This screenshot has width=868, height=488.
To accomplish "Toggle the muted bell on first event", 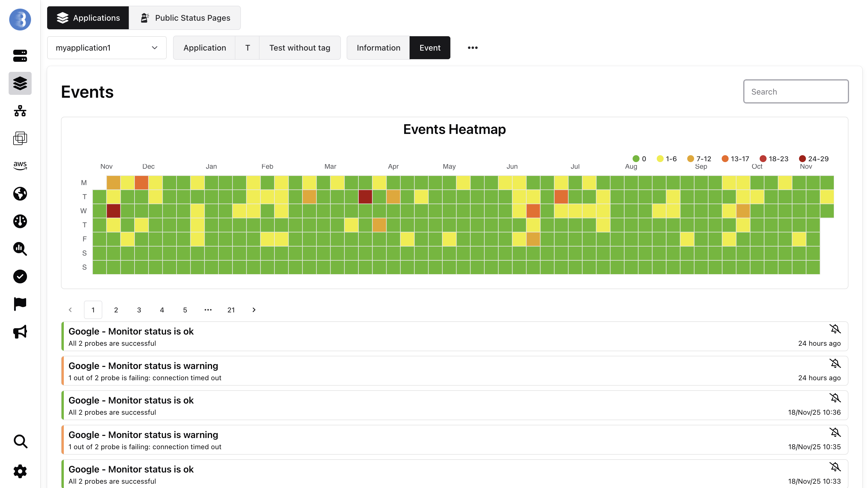I will pos(835,329).
